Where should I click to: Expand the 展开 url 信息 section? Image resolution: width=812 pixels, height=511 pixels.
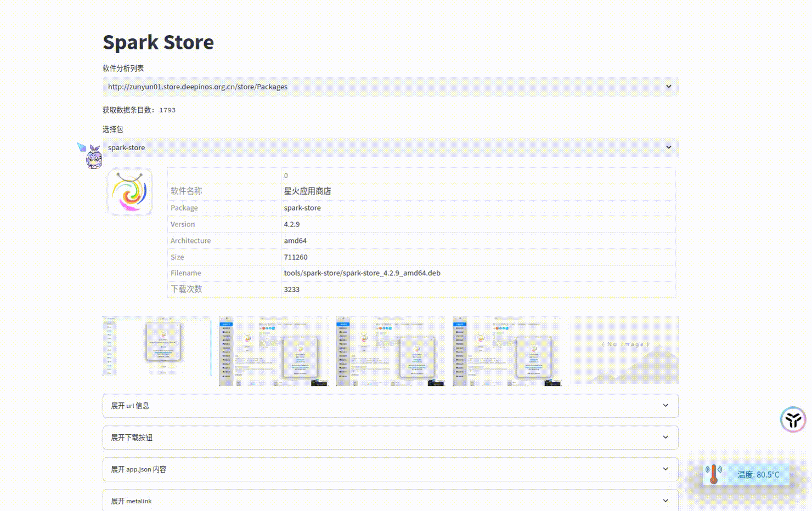pos(391,406)
